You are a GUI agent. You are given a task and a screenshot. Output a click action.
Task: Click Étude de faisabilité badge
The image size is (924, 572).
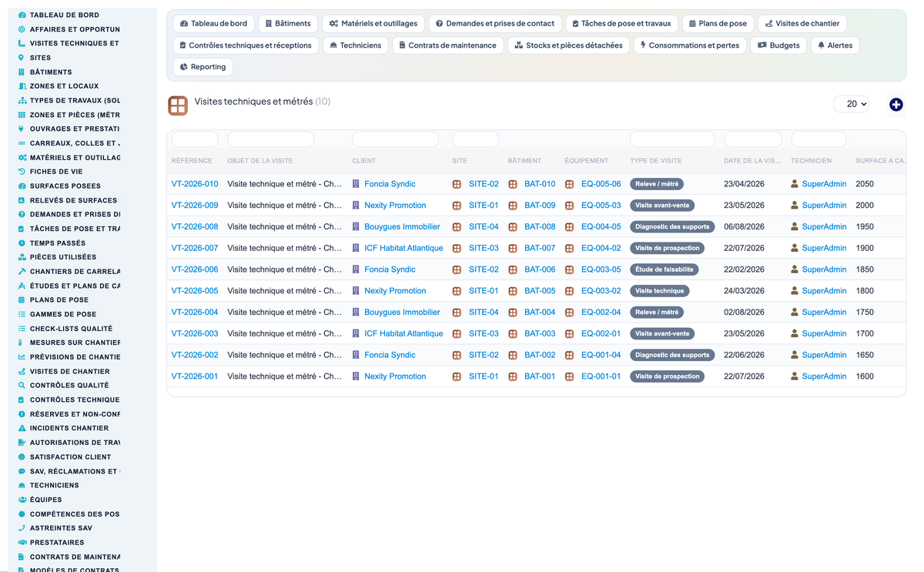point(665,269)
